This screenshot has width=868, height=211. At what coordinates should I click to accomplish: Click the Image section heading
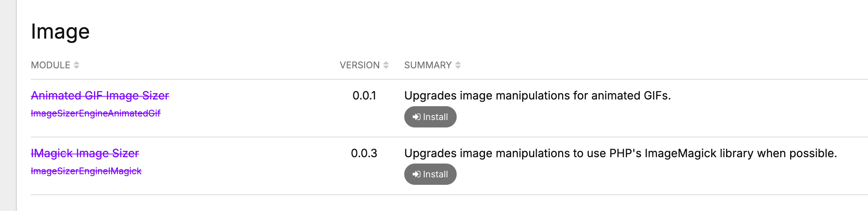pos(60,32)
